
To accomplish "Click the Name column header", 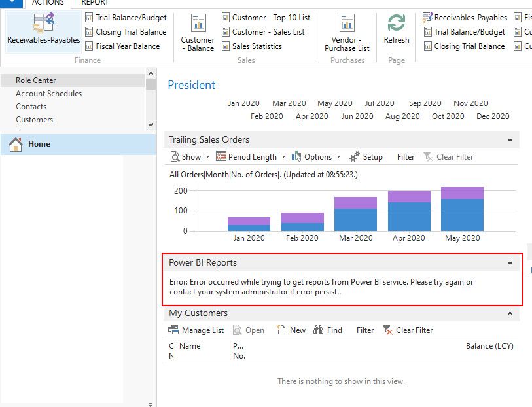I will 190,346.
